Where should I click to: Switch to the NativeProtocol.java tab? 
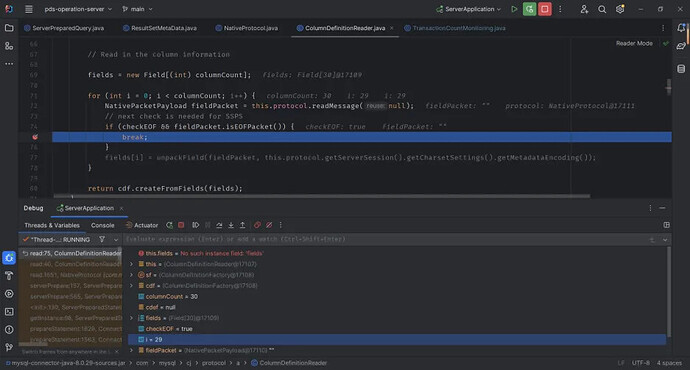(246, 28)
